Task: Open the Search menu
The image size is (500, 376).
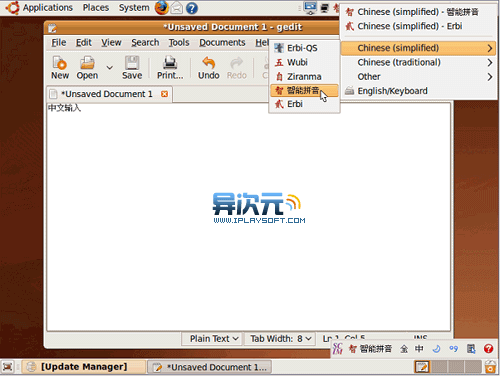Action: (x=145, y=43)
